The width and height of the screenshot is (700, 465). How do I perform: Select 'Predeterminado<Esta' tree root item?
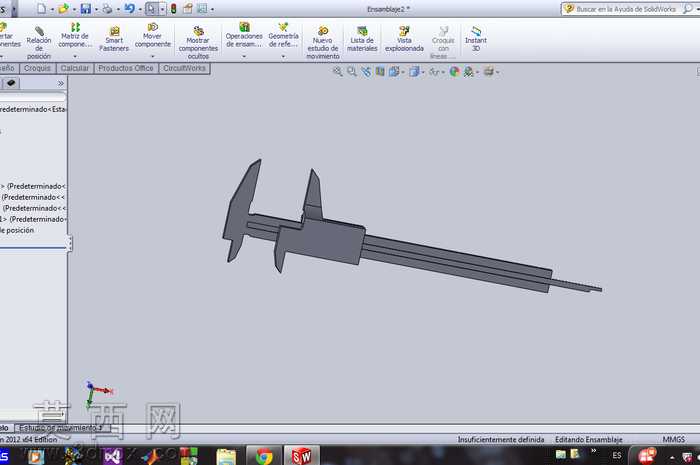[33, 109]
